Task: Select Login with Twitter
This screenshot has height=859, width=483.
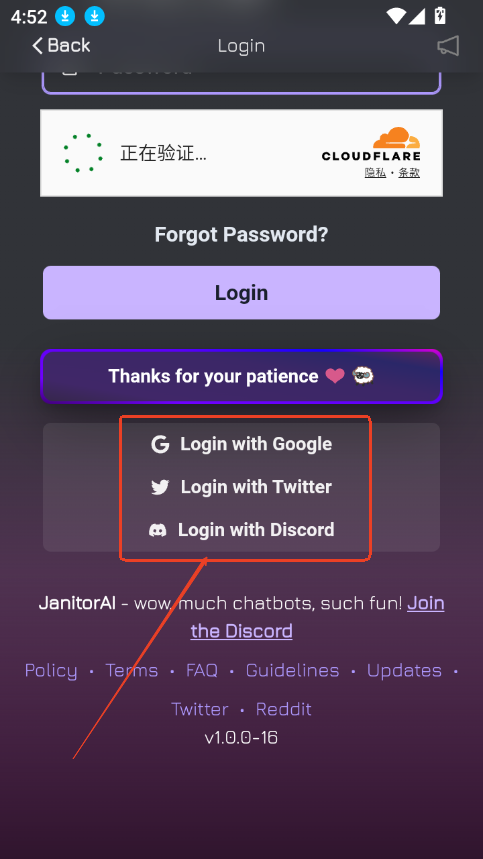Action: [x=242, y=487]
